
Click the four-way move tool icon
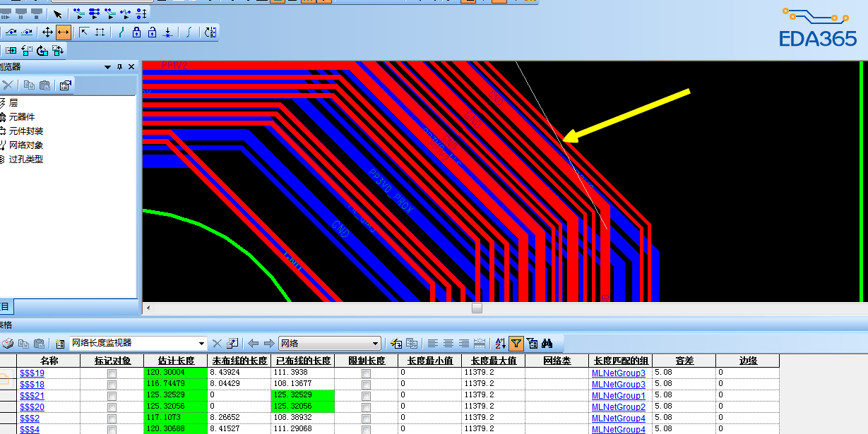(47, 32)
